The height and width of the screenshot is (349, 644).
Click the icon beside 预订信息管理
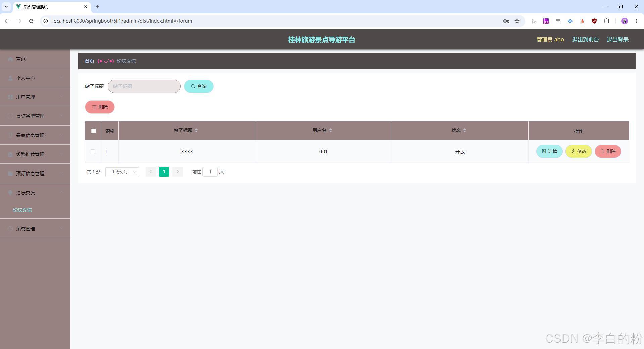coord(10,173)
